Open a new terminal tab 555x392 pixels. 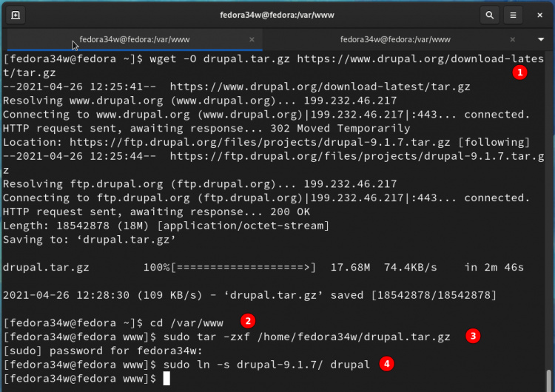tap(16, 15)
